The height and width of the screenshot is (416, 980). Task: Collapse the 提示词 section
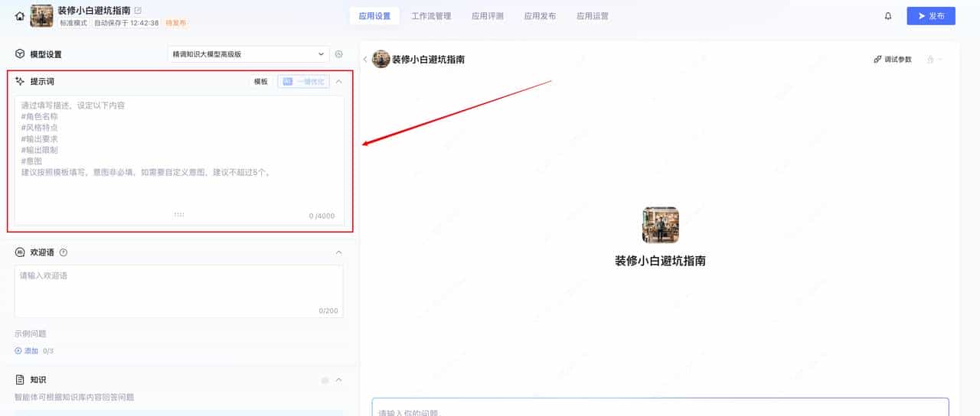click(339, 81)
